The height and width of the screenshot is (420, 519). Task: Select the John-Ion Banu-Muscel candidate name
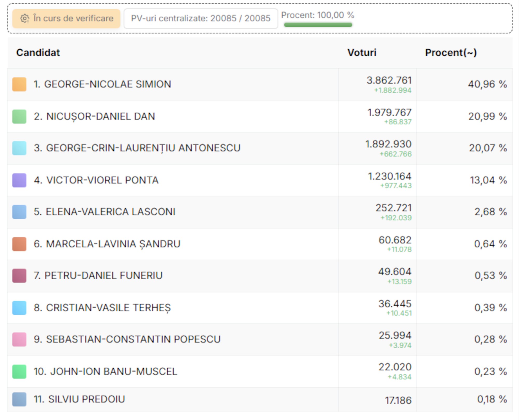click(x=113, y=371)
